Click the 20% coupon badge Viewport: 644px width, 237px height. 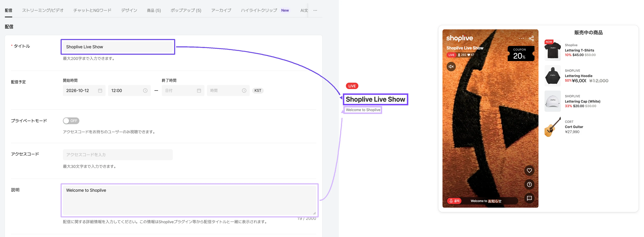pos(521,53)
